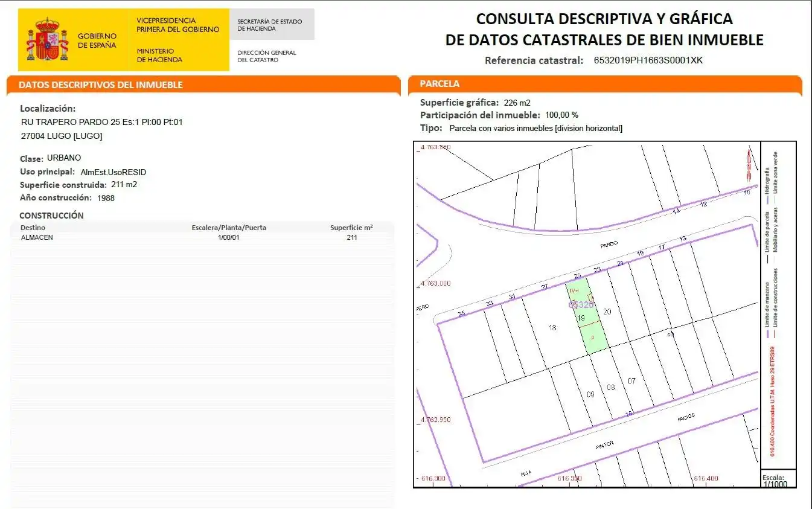Click '211' in the Superficie m² column
Viewport: 812px width, 509px height.
click(352, 238)
